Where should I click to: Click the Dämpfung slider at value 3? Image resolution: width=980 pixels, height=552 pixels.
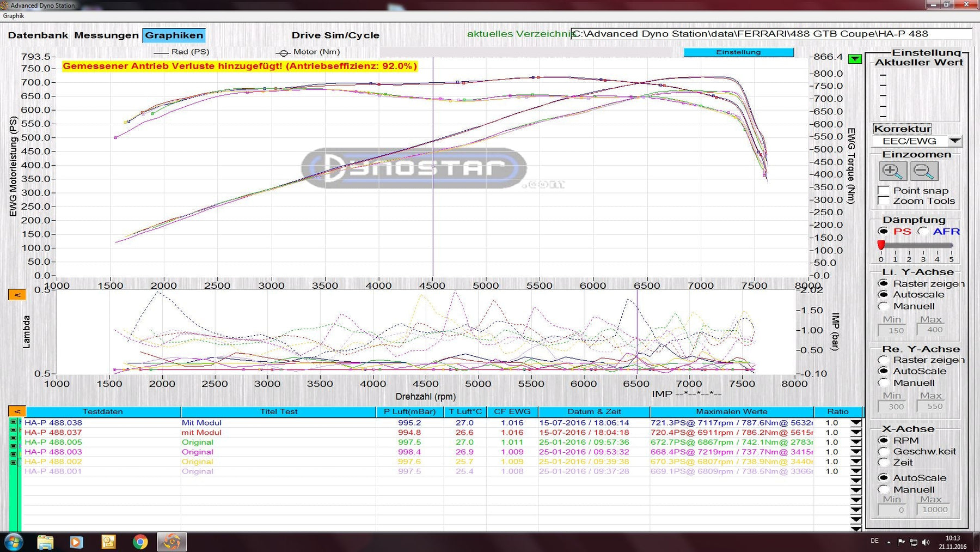(x=923, y=246)
